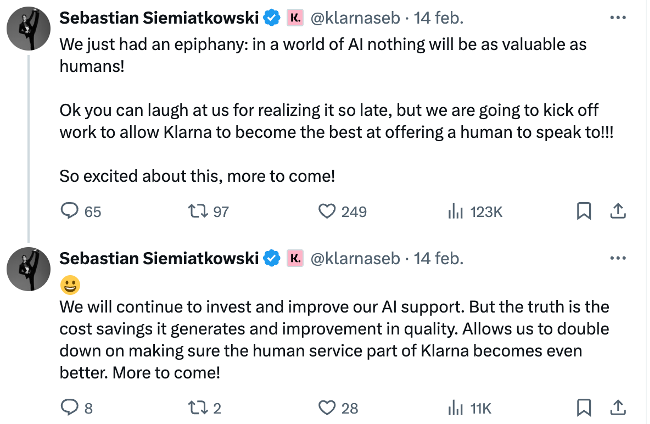Image resolution: width=650 pixels, height=424 pixels.
Task: Open Sebastian's profile picture in first tweet
Action: (29, 29)
